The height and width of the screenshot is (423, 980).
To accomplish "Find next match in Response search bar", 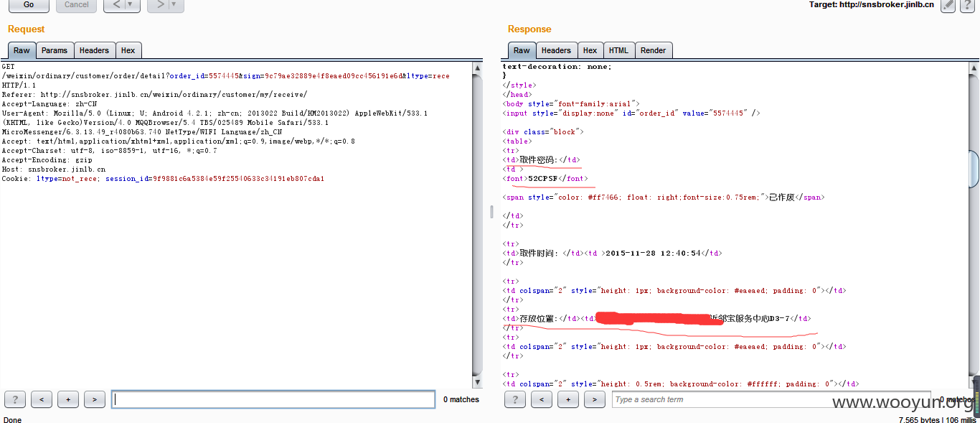I will tap(595, 399).
